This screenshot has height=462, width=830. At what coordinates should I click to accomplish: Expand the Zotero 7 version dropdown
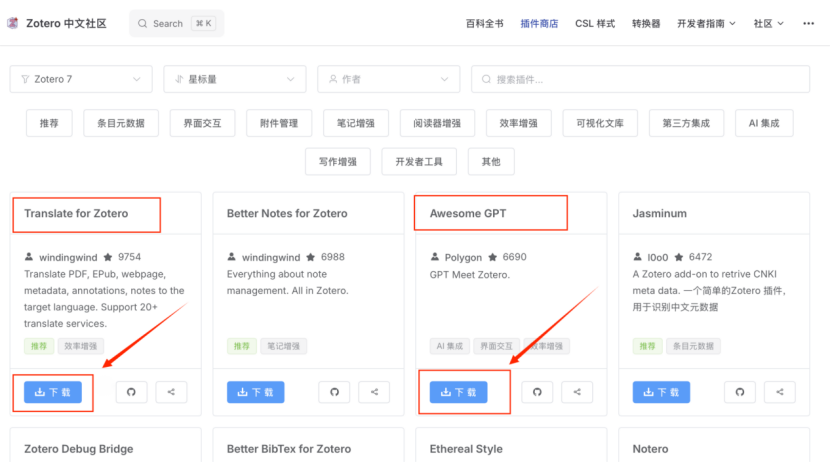coord(81,79)
